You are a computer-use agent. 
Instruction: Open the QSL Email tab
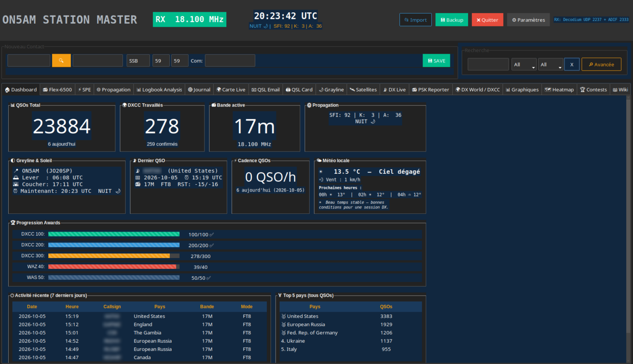tap(265, 90)
